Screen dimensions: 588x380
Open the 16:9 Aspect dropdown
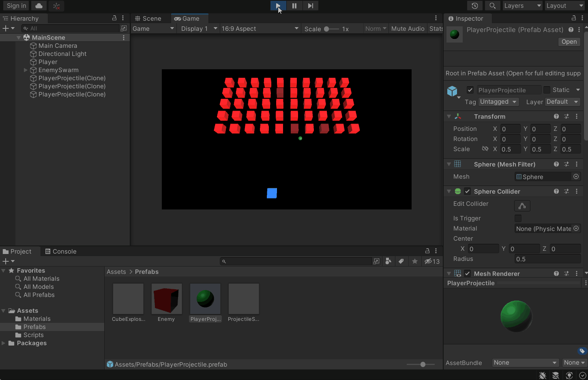point(260,29)
